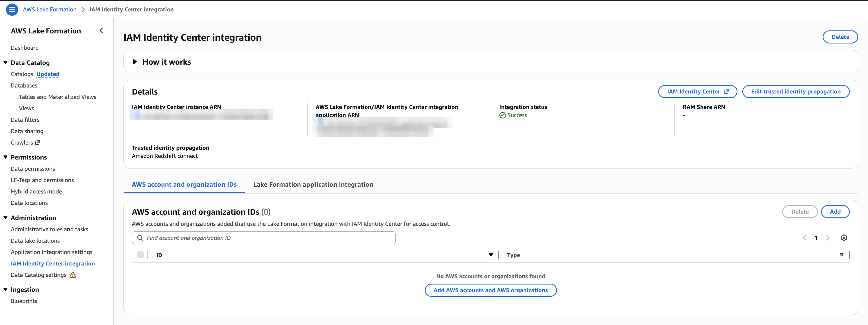Viewport: 868px width, 325px height.
Task: Click page number 1 in pagination
Action: [x=816, y=238]
